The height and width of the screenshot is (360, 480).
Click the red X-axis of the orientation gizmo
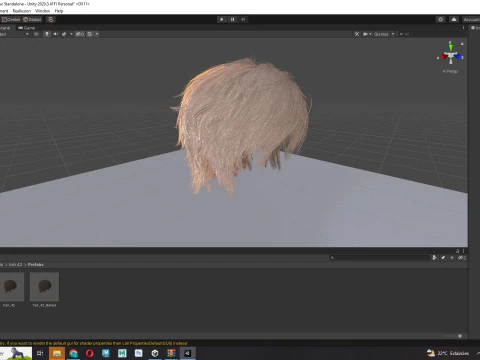pyautogui.click(x=443, y=57)
